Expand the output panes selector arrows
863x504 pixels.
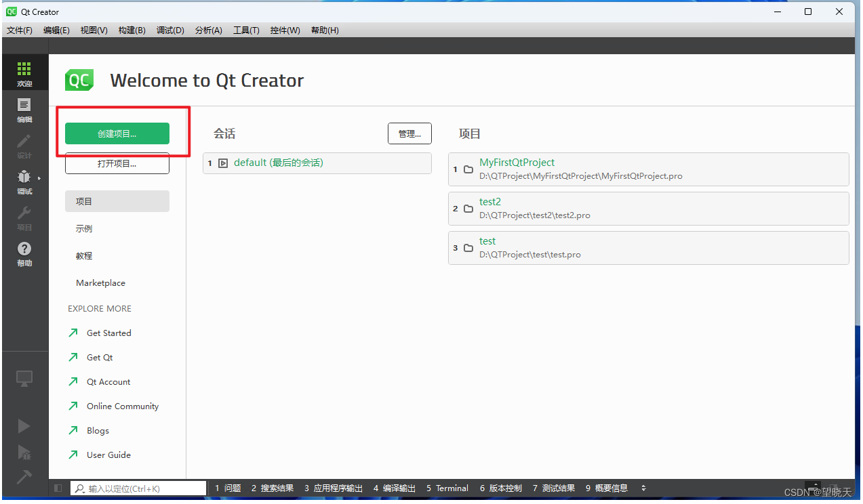click(643, 488)
